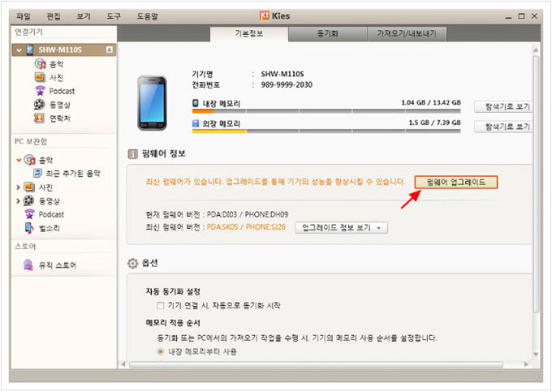Click the 외장 메모리 usage bar
The image size is (552, 392).
pos(326,131)
